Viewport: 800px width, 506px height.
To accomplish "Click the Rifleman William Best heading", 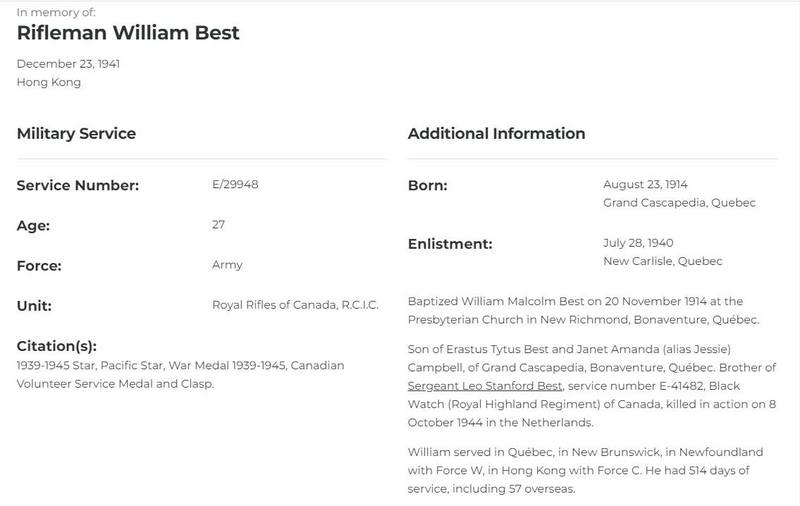I will tap(128, 33).
